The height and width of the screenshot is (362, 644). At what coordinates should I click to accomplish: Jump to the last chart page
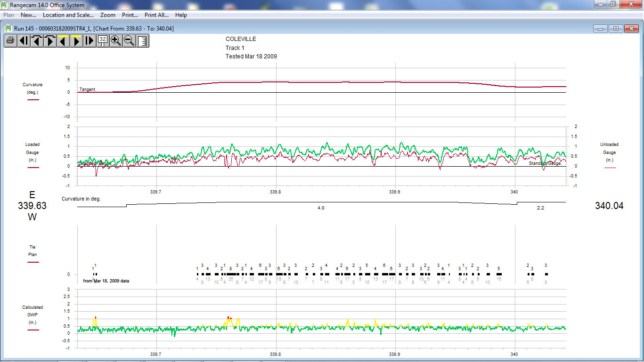[x=90, y=41]
